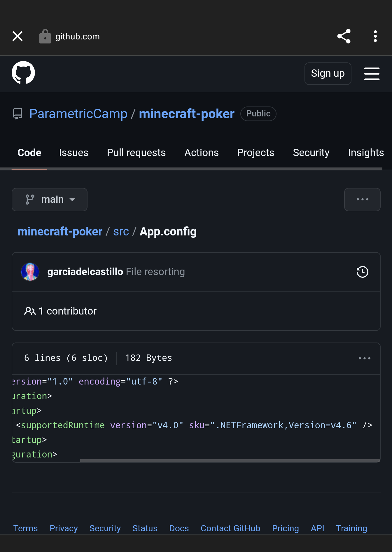View file history via clock icon
Screen dimensions: 392x552
pyautogui.click(x=362, y=272)
